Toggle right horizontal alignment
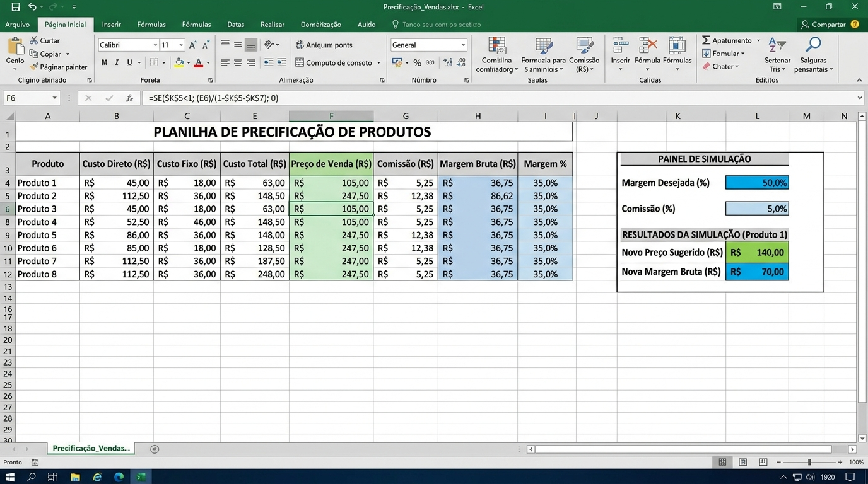 click(251, 62)
